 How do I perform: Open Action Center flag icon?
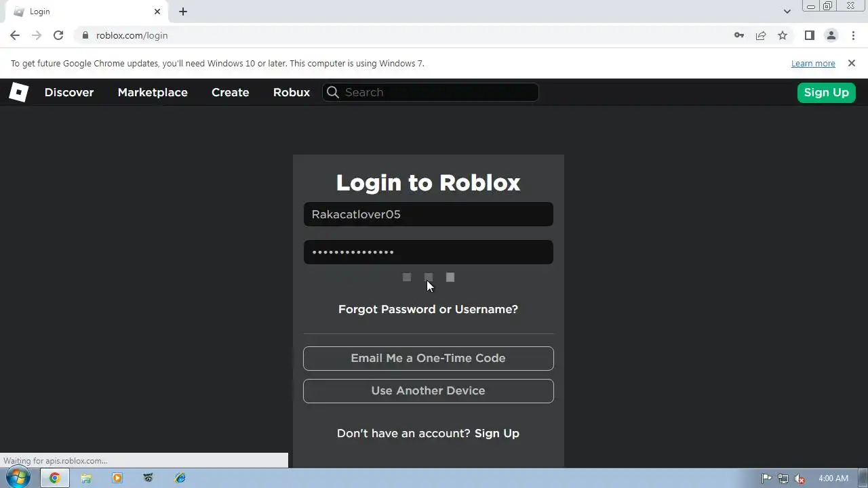tap(767, 479)
